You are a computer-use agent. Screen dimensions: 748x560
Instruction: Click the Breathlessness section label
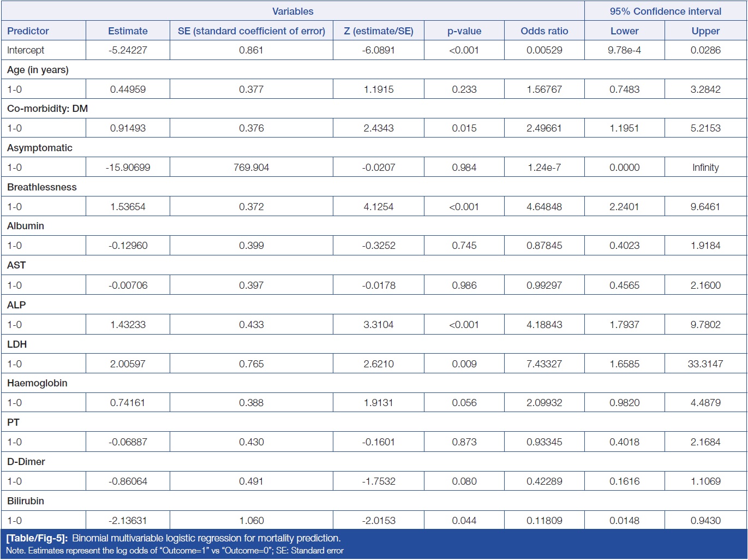[x=42, y=187]
